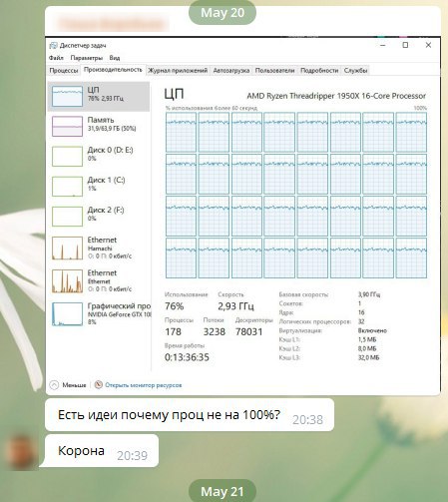Select Диск 2 (F:) entry
Screen dimensions: 448x502
click(99, 216)
